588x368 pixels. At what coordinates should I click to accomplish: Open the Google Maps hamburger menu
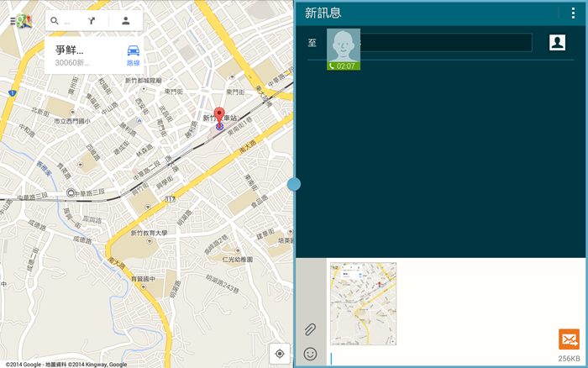(x=13, y=21)
